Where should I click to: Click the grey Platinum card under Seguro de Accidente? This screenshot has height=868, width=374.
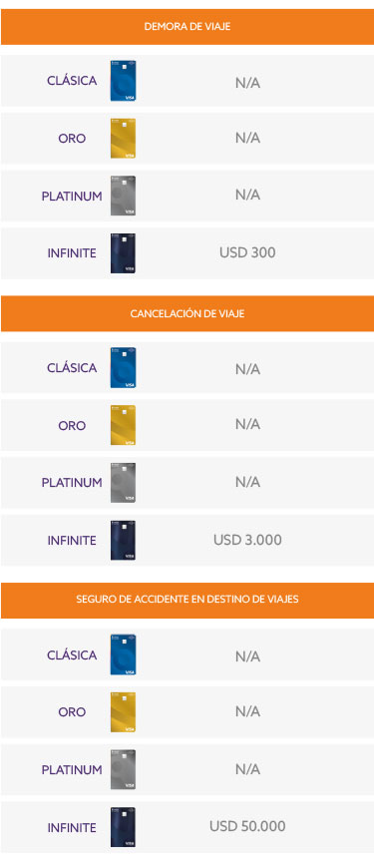123,770
